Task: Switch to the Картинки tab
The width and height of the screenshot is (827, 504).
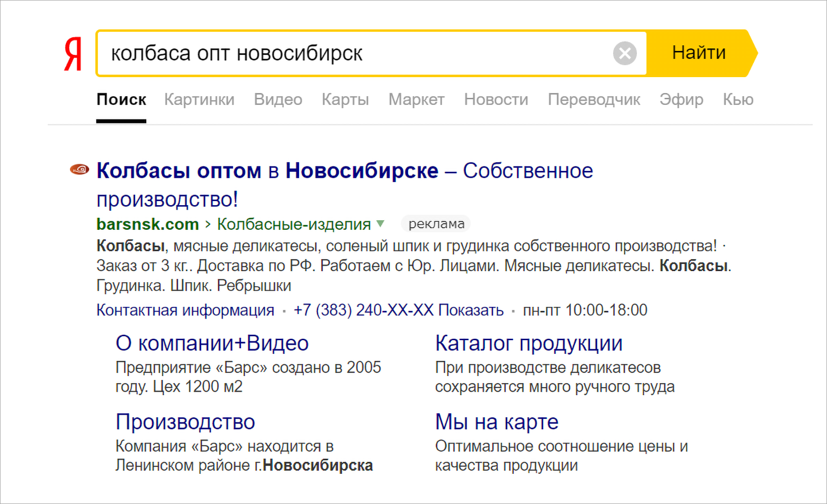Action: 199,100
